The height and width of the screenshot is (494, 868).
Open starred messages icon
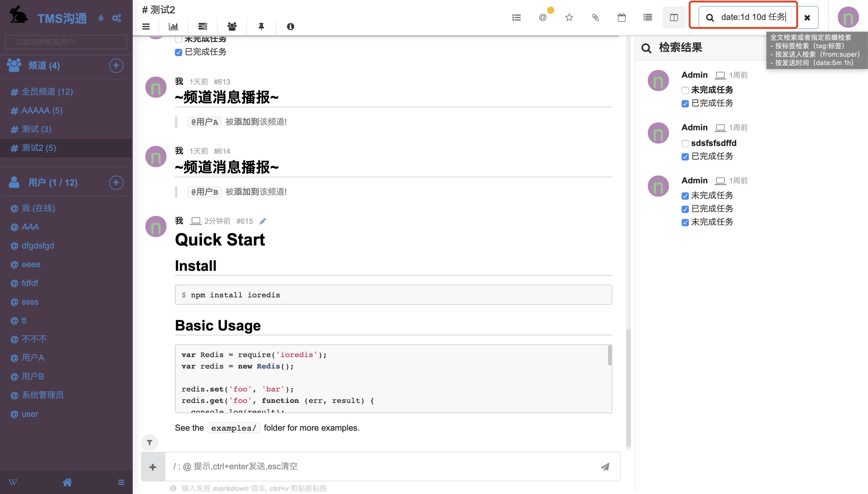point(569,17)
